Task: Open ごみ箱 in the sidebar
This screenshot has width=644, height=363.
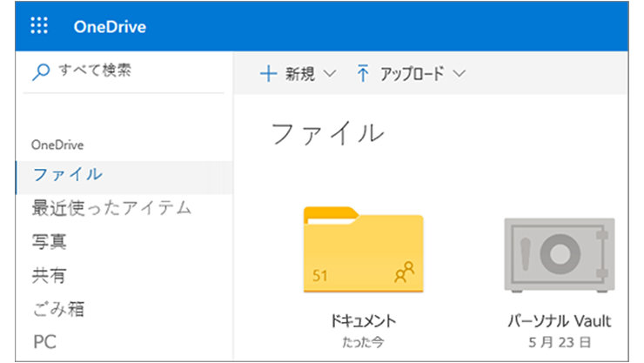Action: pyautogui.click(x=58, y=309)
